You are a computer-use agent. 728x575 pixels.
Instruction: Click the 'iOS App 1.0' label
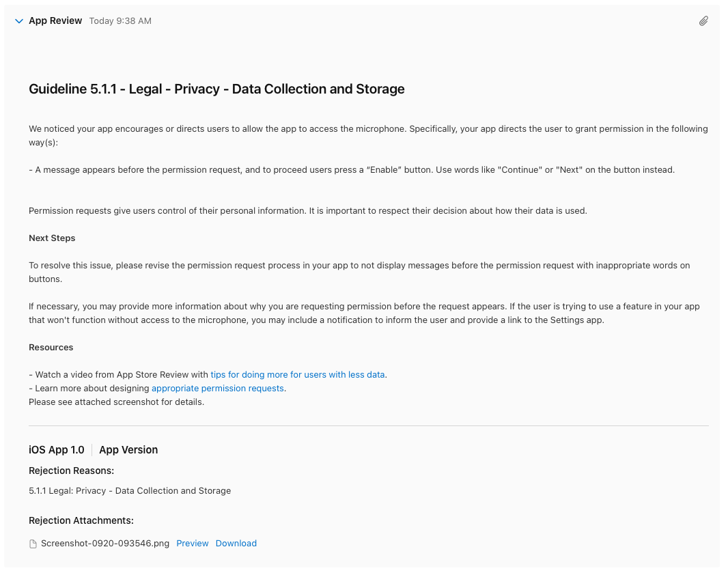pyautogui.click(x=57, y=450)
